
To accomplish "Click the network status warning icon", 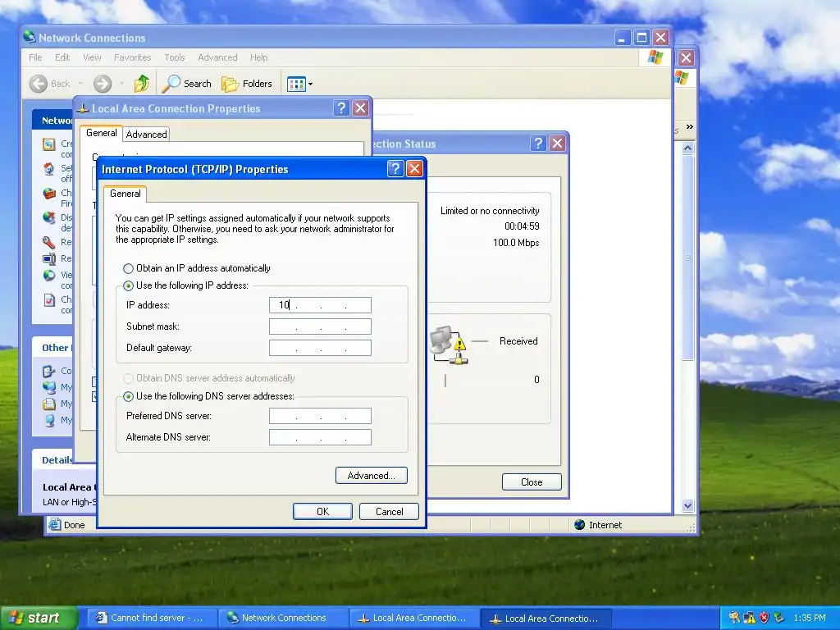I will [x=450, y=345].
